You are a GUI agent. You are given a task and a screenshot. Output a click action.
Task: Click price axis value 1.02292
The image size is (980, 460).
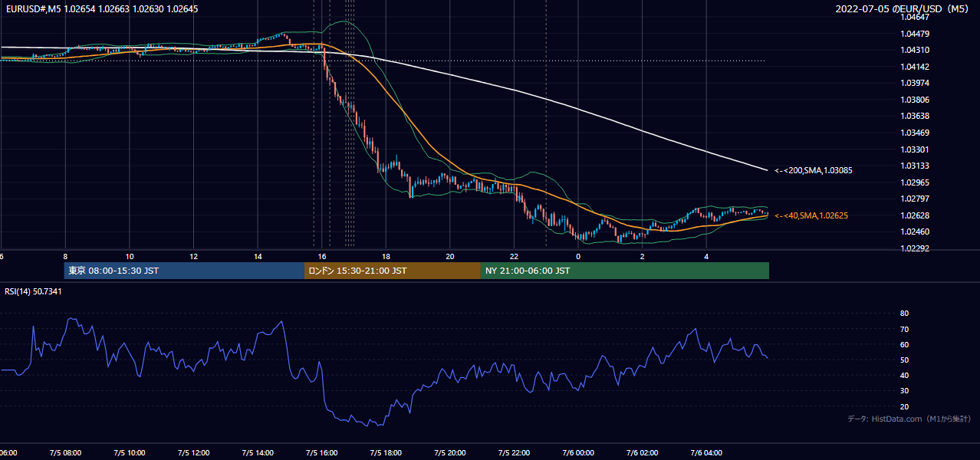pos(915,248)
